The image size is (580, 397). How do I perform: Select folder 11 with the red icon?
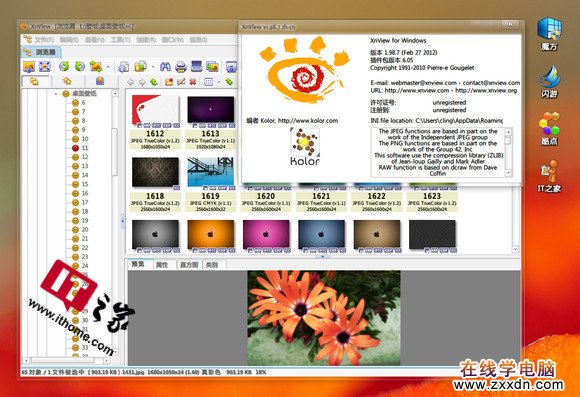tap(80, 148)
